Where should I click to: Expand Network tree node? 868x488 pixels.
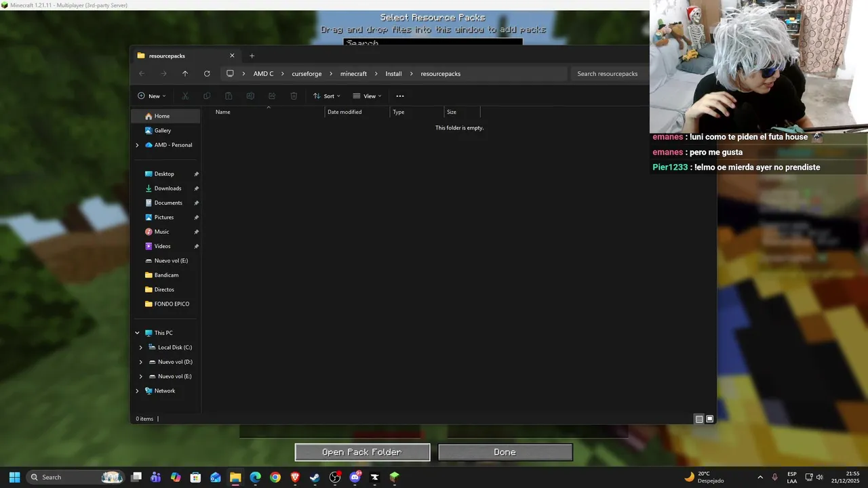coord(137,391)
